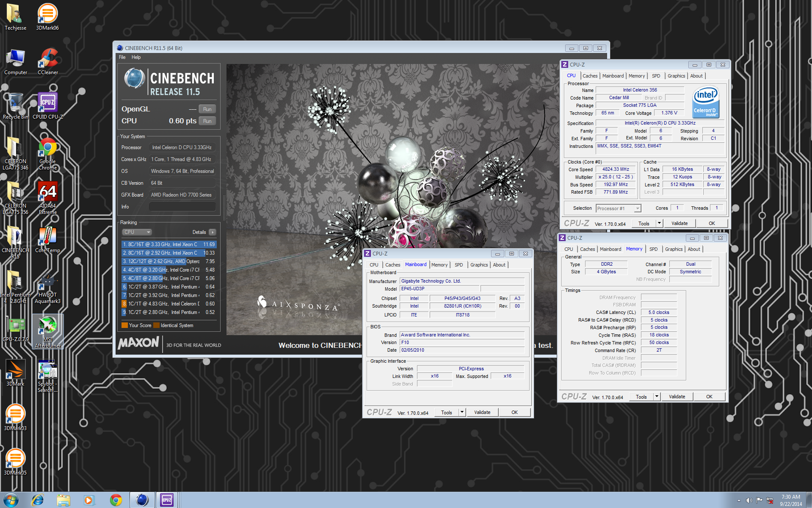Launch the HWBOT Aquamark3 shortcut
The height and width of the screenshot is (508, 812).
click(x=47, y=287)
